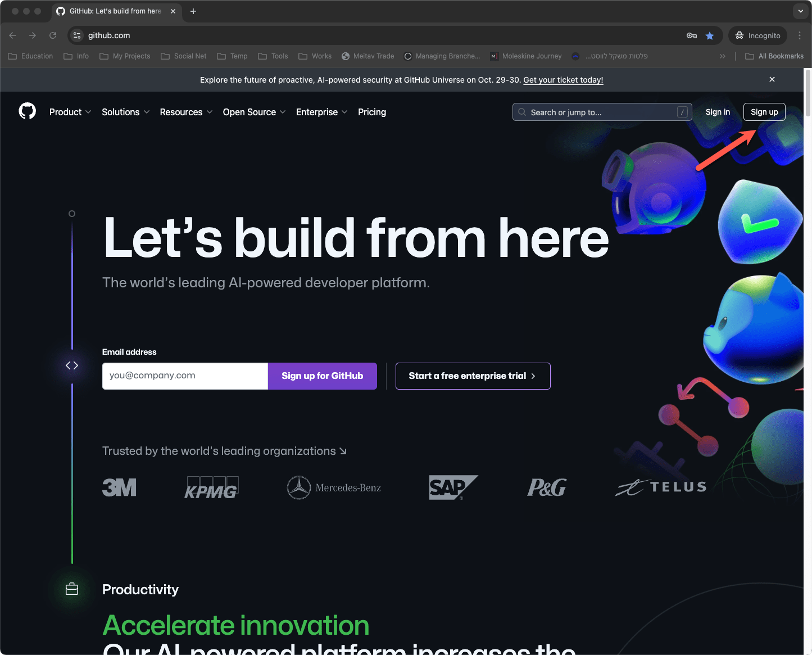Open the password manager key icon

692,35
